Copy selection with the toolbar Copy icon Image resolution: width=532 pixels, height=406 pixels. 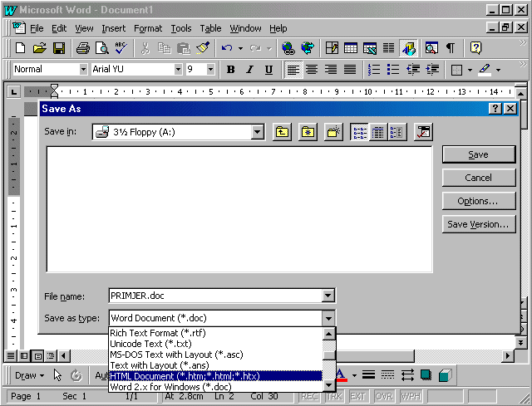pyautogui.click(x=165, y=48)
